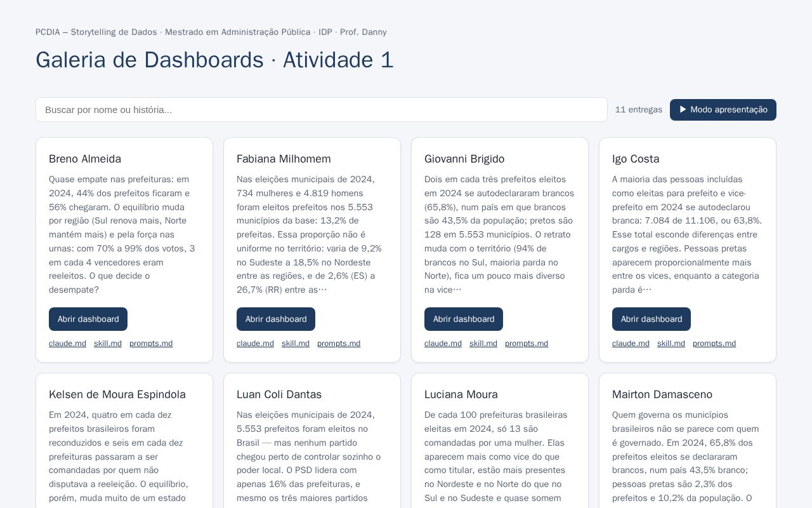Open claude.md link in Fabiana Milhomem card
Image resolution: width=812 pixels, height=508 pixels.
click(255, 344)
